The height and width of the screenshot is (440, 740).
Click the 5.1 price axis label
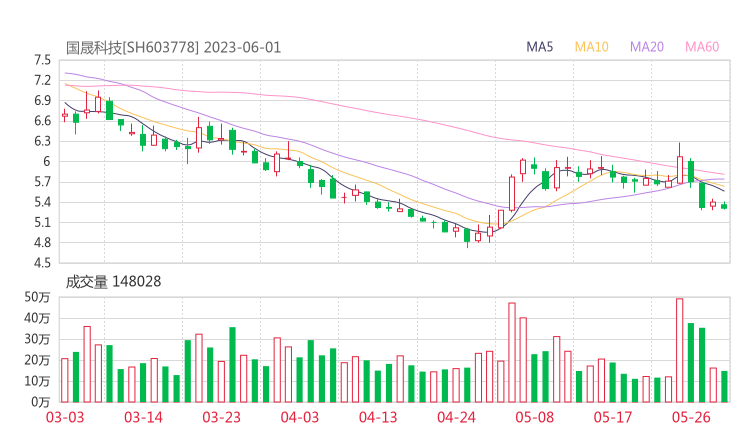click(x=42, y=222)
